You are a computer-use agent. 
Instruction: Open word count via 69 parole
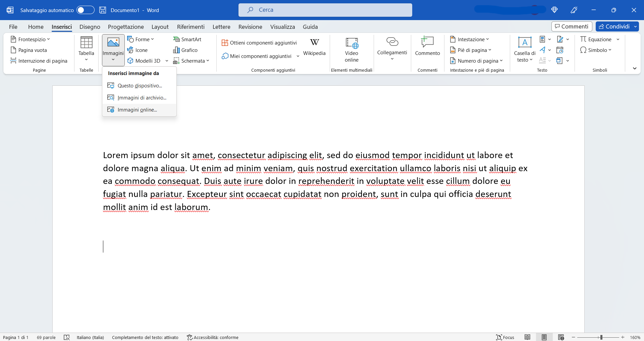(x=46, y=337)
